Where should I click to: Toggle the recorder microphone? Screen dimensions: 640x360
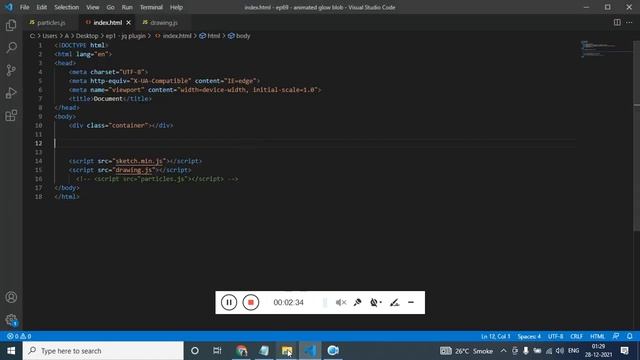(358, 302)
